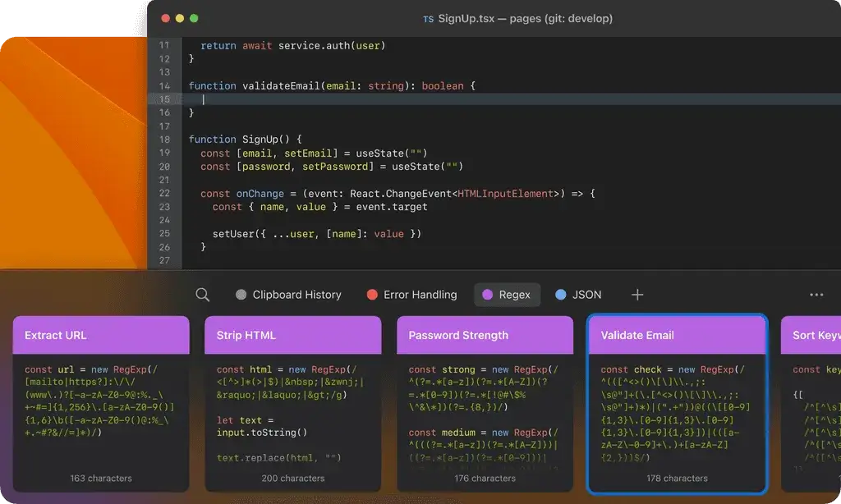Click the yellow minimize window button

tap(179, 18)
